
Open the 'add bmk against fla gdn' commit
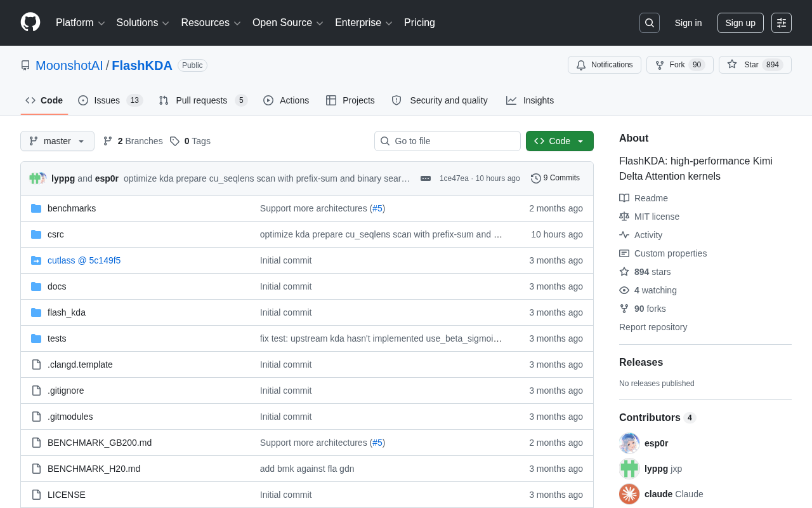[307, 469]
